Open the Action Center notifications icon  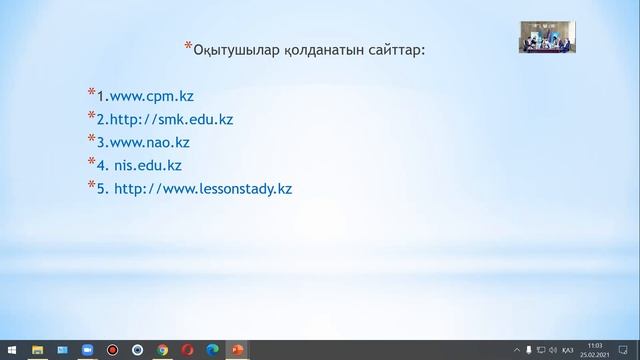(x=623, y=350)
